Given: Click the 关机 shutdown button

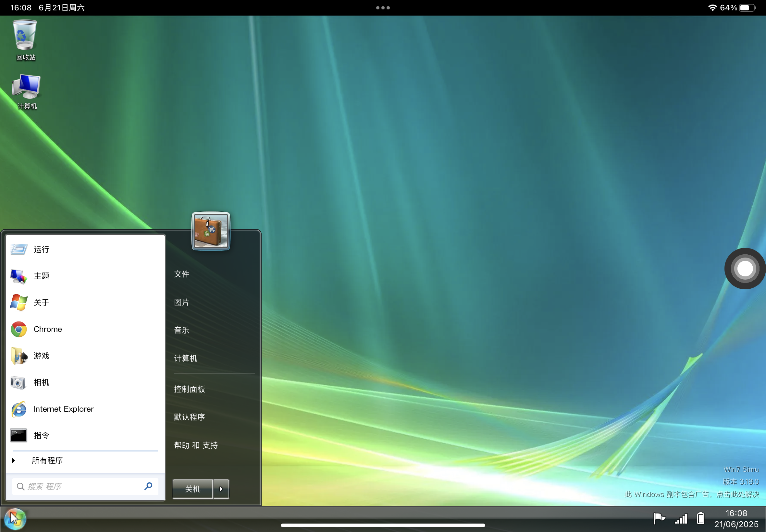Looking at the screenshot, I should (x=193, y=489).
